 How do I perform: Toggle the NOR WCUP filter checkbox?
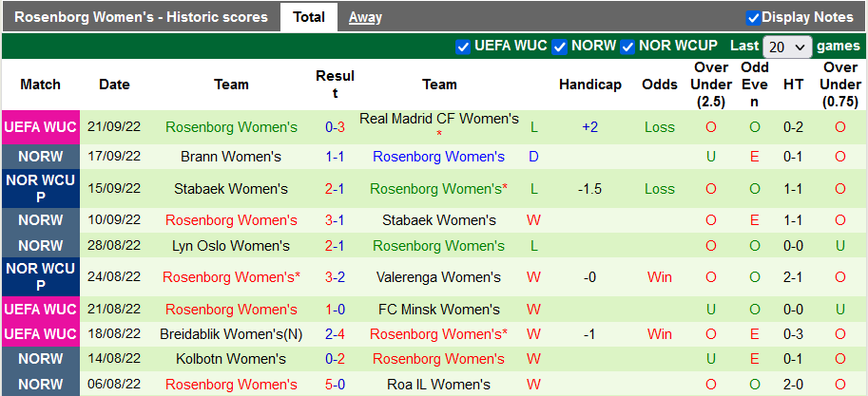[x=627, y=47]
